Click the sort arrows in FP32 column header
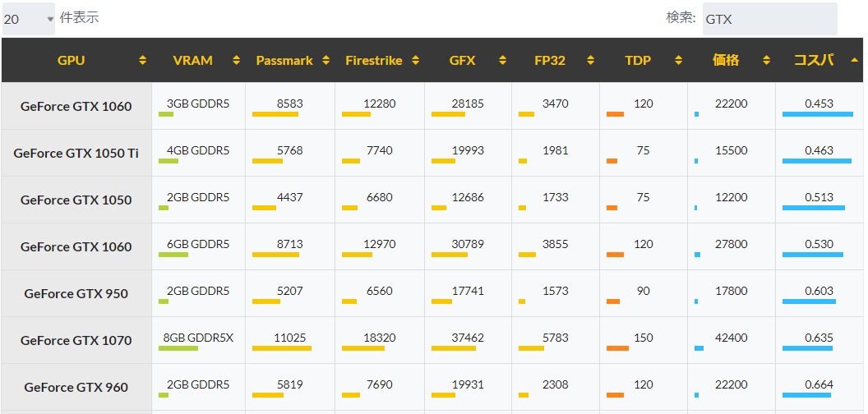Viewport: 868px width, 414px height. 591,61
